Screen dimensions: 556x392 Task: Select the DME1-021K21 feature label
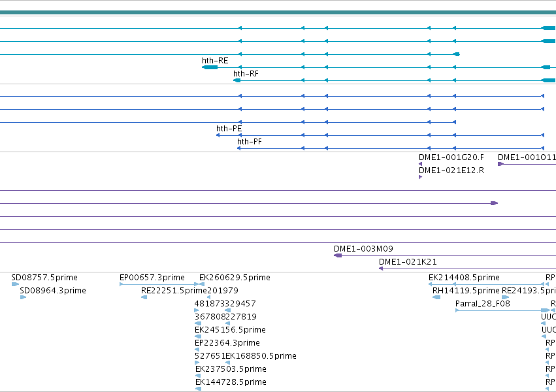click(408, 262)
